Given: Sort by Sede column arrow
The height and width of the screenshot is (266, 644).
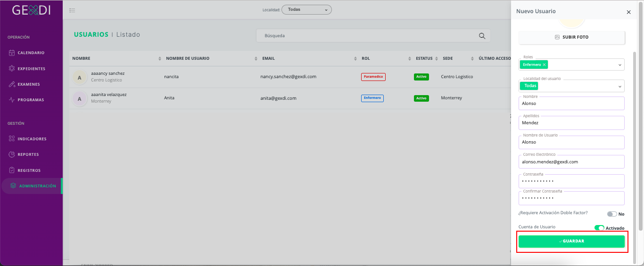Looking at the screenshot, I should click(472, 58).
